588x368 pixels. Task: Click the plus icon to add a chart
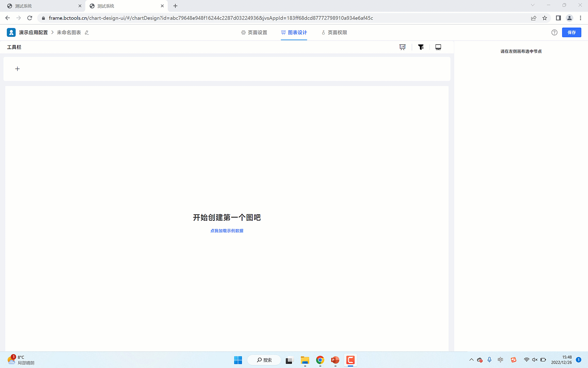17,68
